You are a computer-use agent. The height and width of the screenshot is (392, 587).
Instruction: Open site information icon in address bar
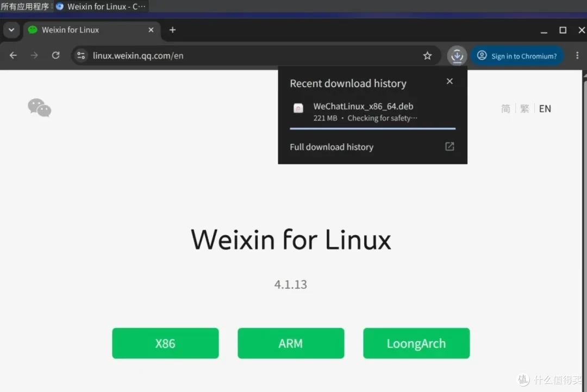click(x=81, y=56)
